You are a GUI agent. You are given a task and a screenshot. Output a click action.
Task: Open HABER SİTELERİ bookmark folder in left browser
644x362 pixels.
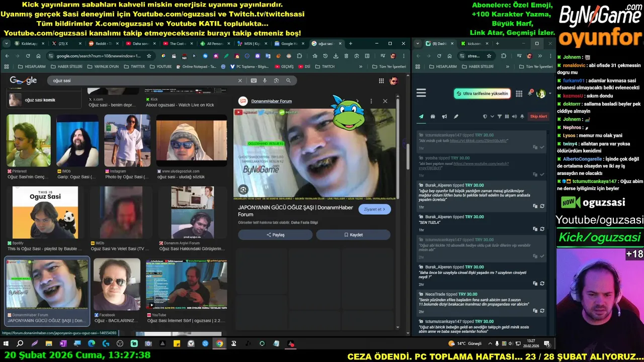(66, 66)
